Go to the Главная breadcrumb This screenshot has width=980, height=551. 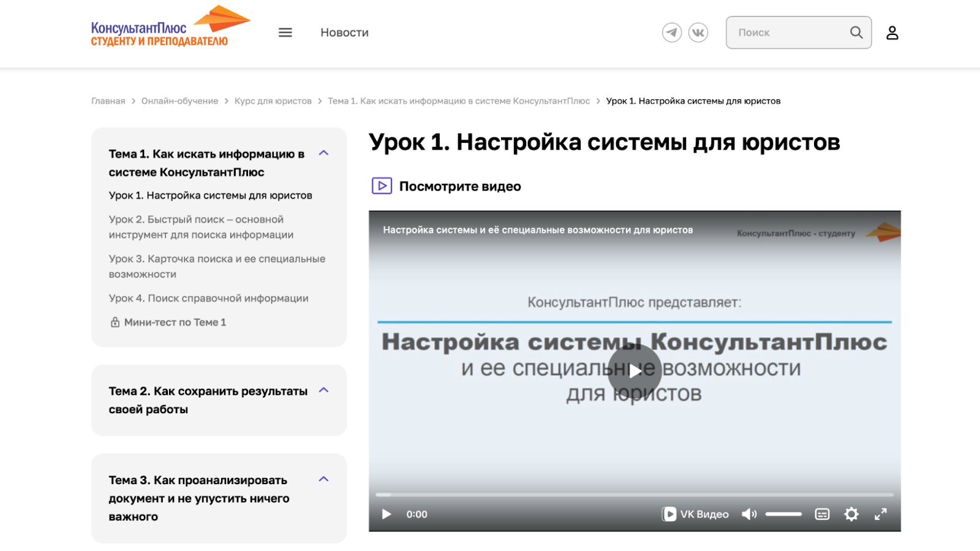coord(108,101)
